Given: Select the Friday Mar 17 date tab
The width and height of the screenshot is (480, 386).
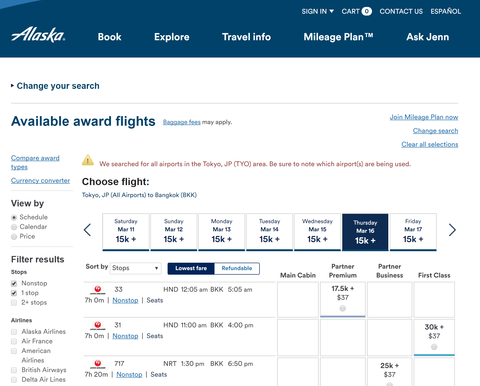Looking at the screenshot, I should [413, 232].
